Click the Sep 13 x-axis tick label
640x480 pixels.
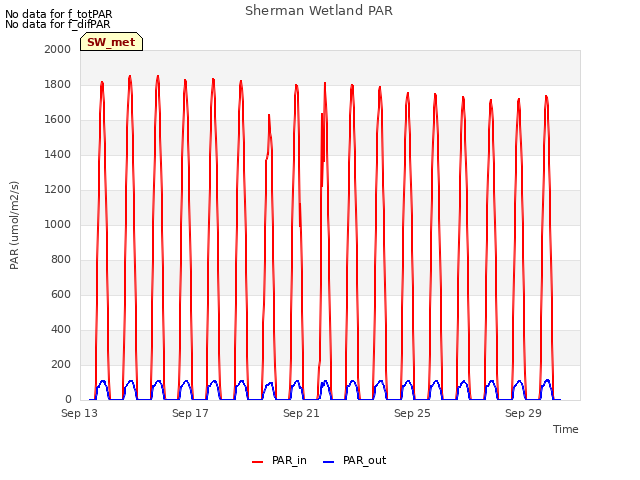(79, 413)
